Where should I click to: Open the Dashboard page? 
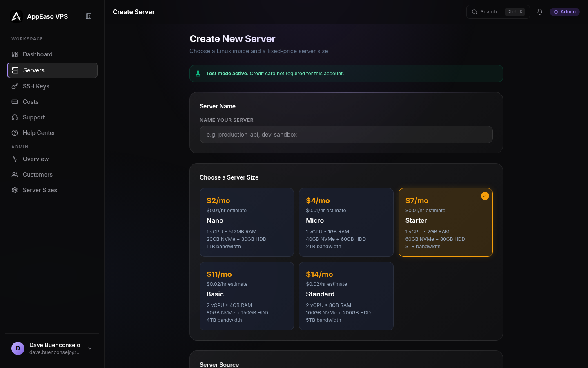point(52,54)
